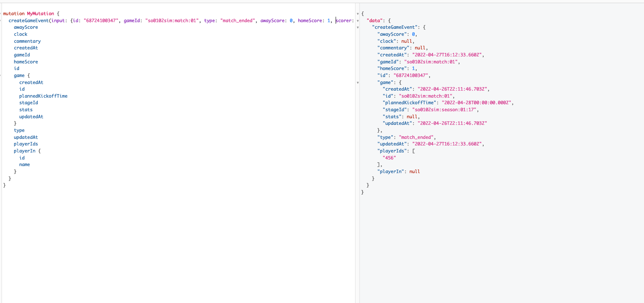644x303 pixels.
Task: Click the awayScore field in the query selection
Action: 26,27
